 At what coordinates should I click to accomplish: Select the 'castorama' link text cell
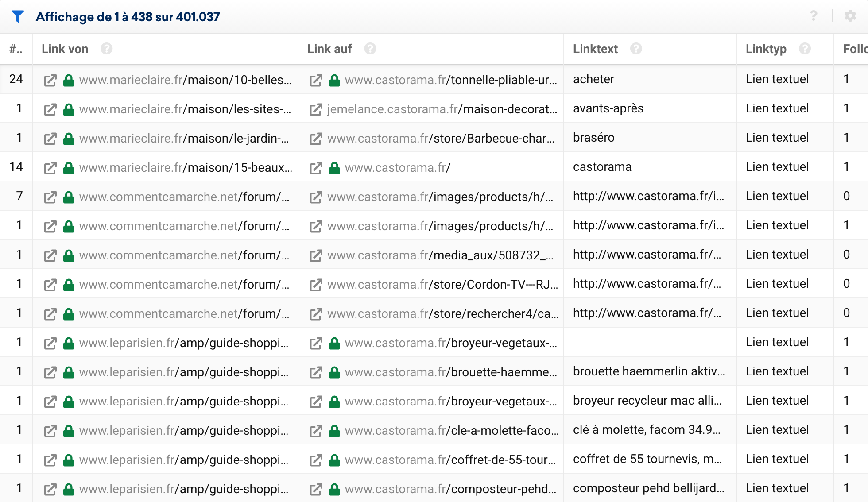pyautogui.click(x=602, y=167)
